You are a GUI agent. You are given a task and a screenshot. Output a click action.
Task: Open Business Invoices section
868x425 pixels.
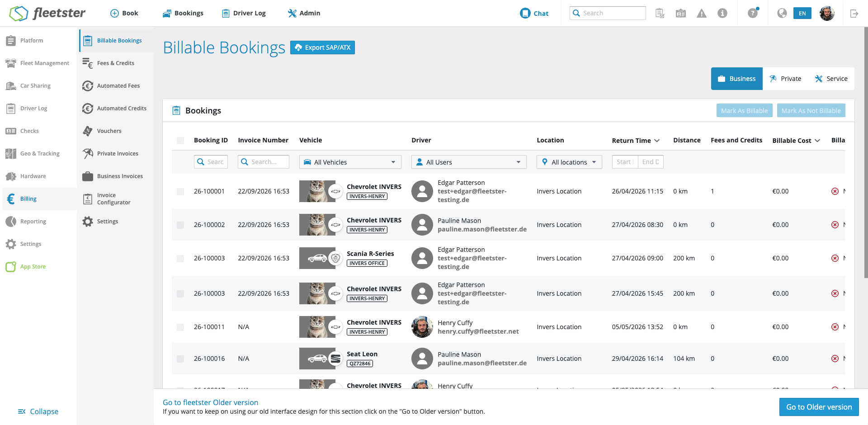tap(116, 176)
